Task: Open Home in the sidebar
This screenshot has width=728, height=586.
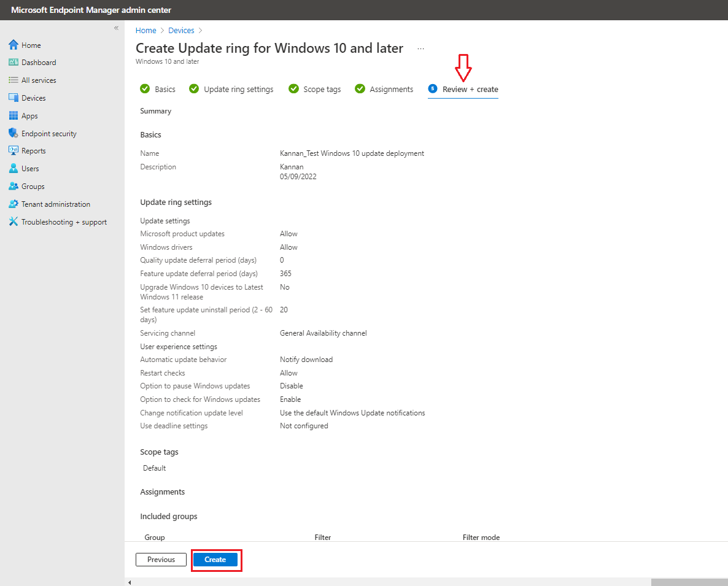Action: [x=31, y=45]
